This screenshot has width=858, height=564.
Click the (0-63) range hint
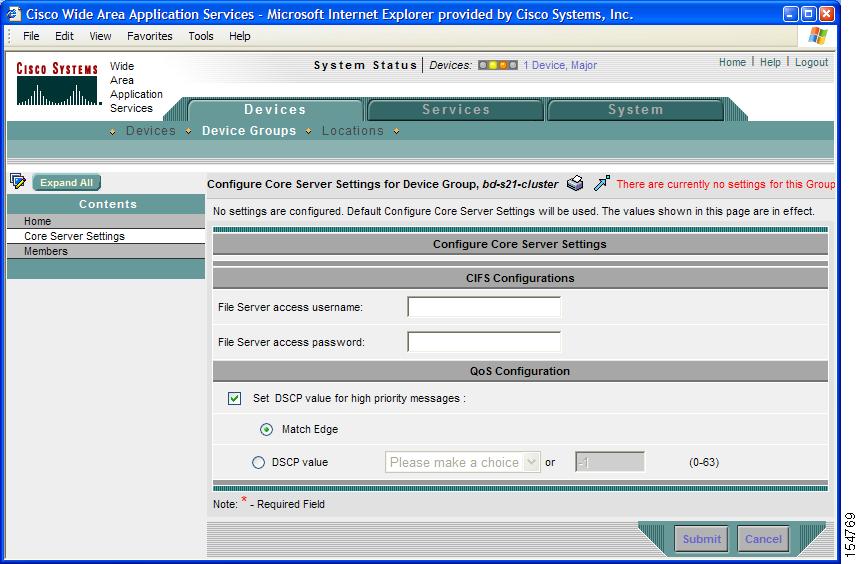tap(704, 462)
